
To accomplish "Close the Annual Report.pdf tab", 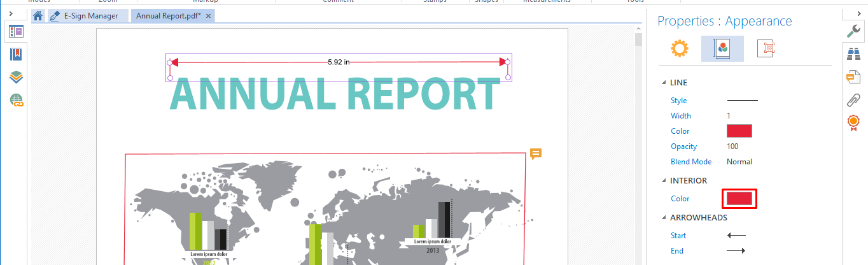I will click(x=208, y=16).
